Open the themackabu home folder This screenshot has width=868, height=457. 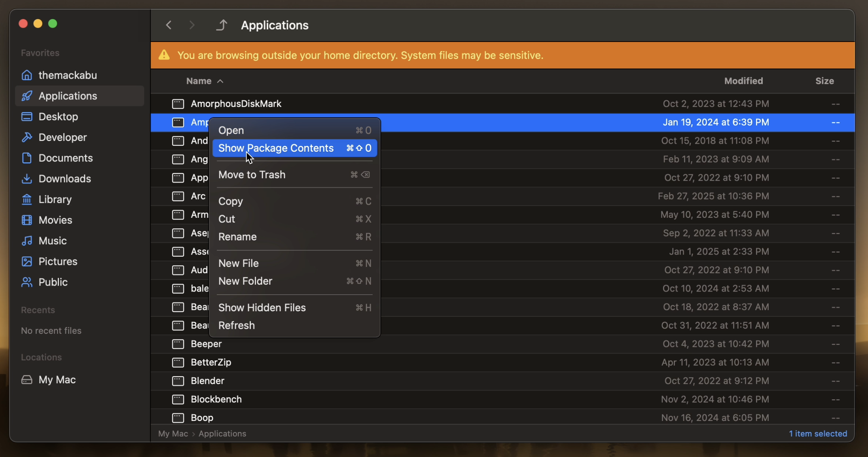coord(67,75)
